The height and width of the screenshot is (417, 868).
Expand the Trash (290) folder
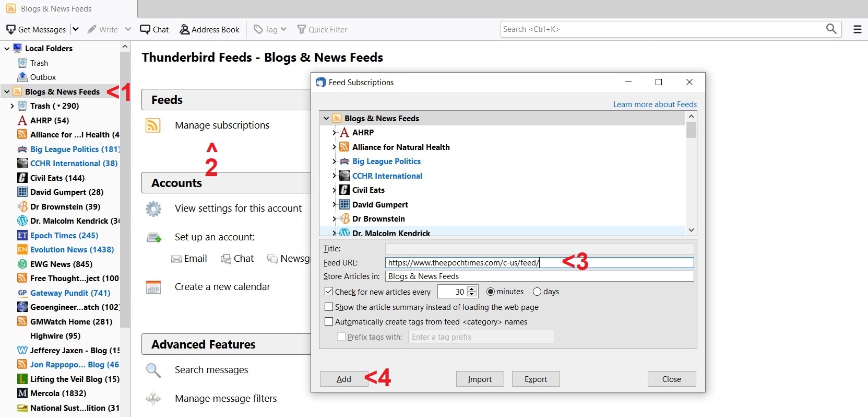(12, 106)
